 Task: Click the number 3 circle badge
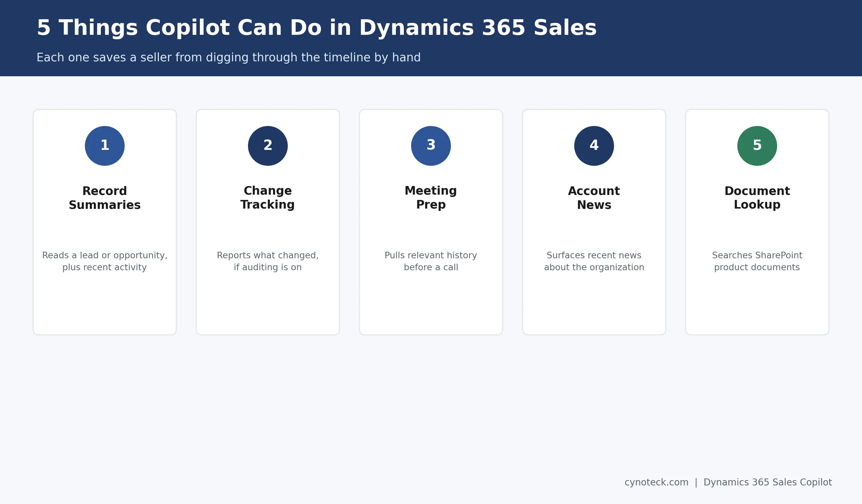[431, 146]
